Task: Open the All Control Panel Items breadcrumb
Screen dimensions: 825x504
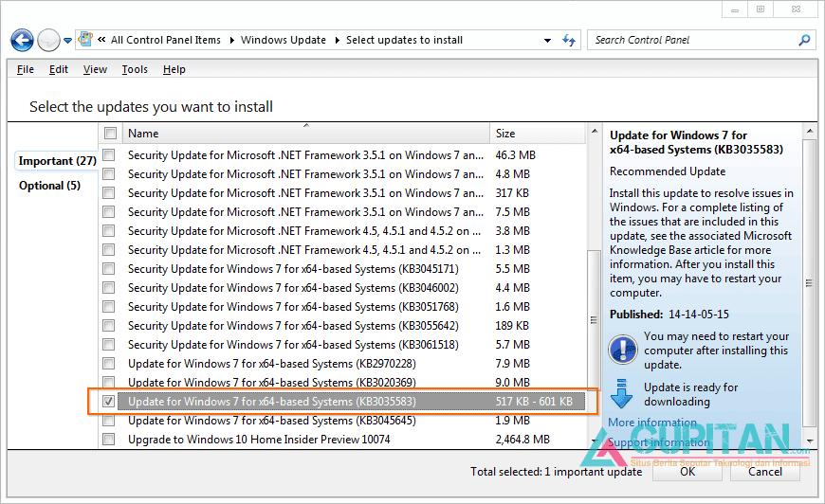Action: point(166,40)
